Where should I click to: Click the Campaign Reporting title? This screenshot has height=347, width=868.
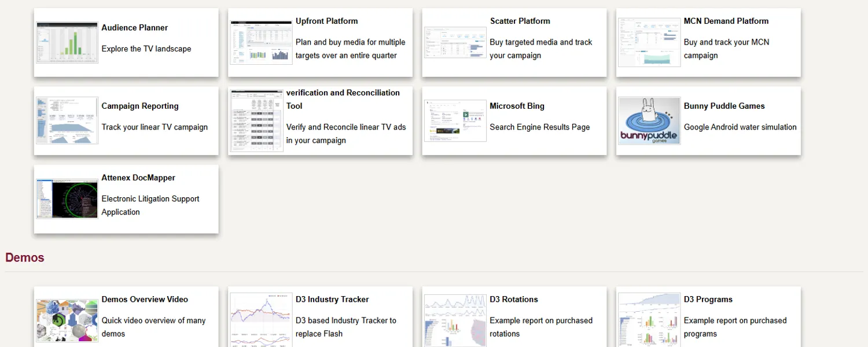click(x=140, y=106)
